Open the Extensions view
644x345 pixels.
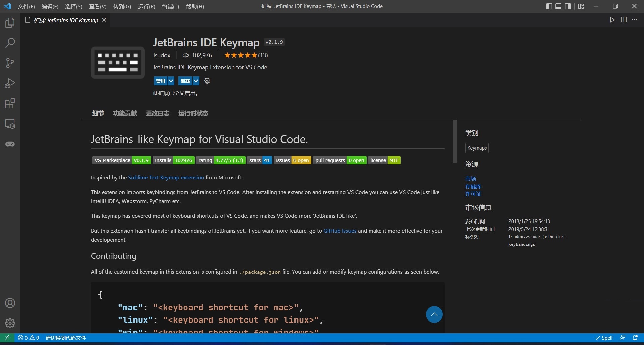point(10,103)
